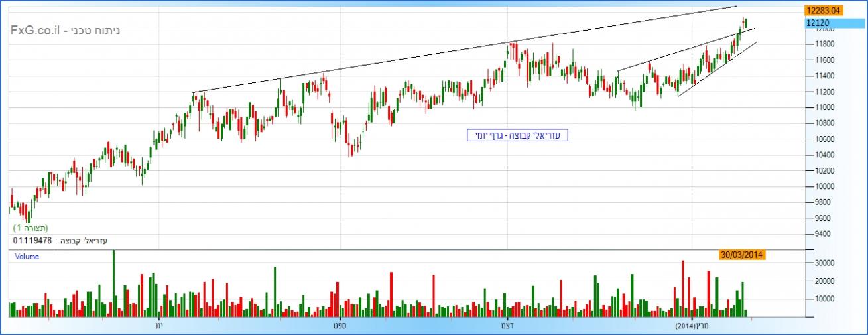Select the Volume panel label
Viewport: 868px width, 335px height.
click(x=27, y=257)
